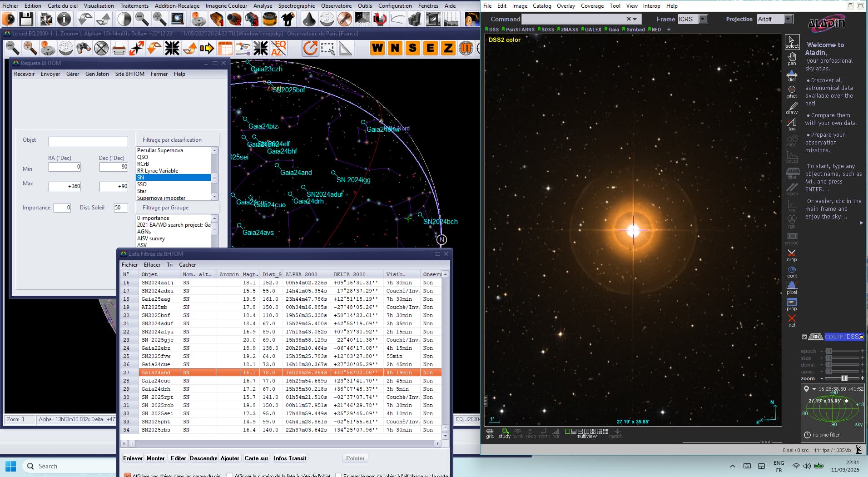Click the Aladin zoom slider handle

tap(844, 378)
